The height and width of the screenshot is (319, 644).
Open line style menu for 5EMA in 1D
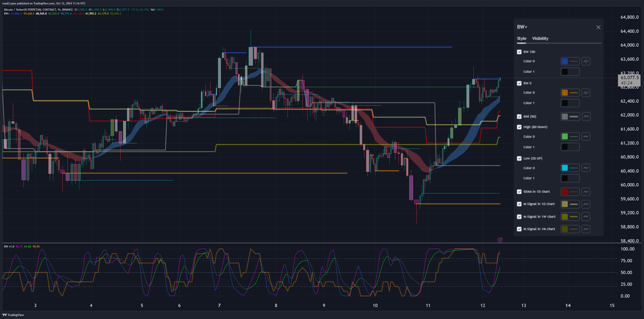(x=586, y=192)
